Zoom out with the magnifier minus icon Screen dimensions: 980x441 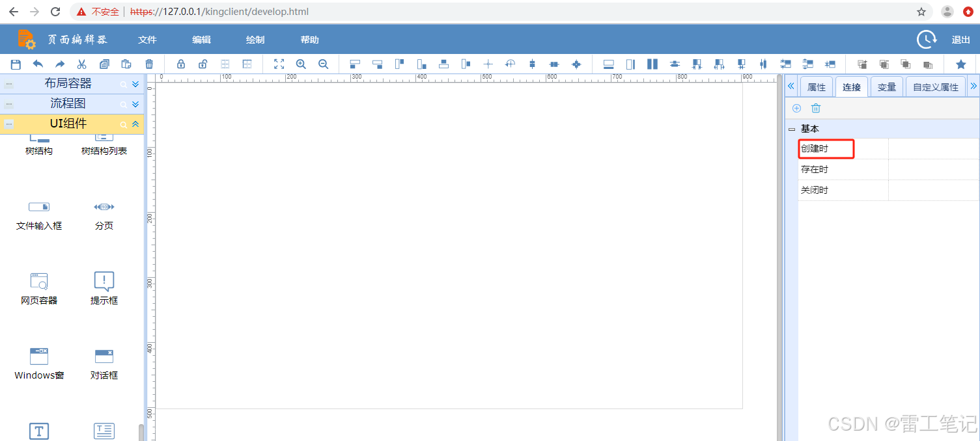pyautogui.click(x=323, y=64)
